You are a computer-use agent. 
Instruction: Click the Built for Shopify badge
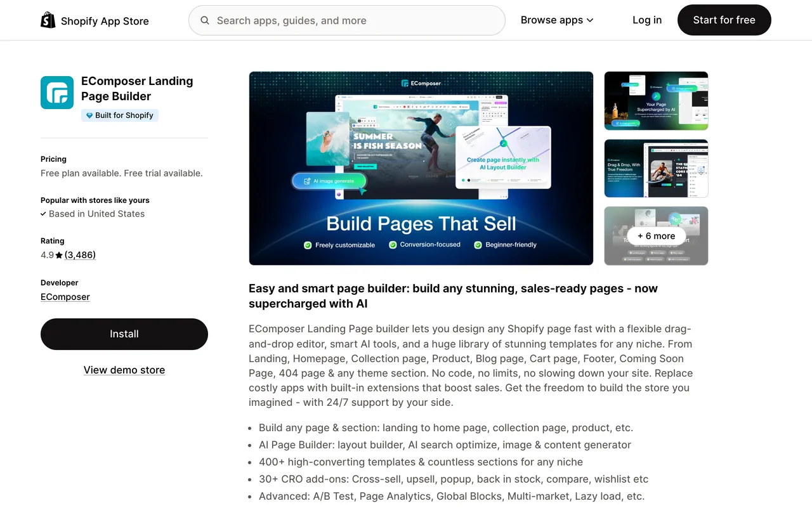[x=120, y=115]
